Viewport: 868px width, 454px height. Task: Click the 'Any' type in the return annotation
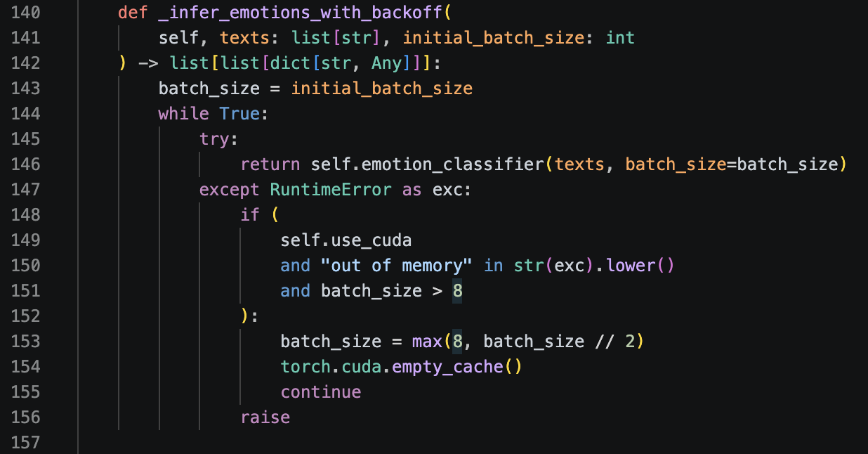(386, 63)
